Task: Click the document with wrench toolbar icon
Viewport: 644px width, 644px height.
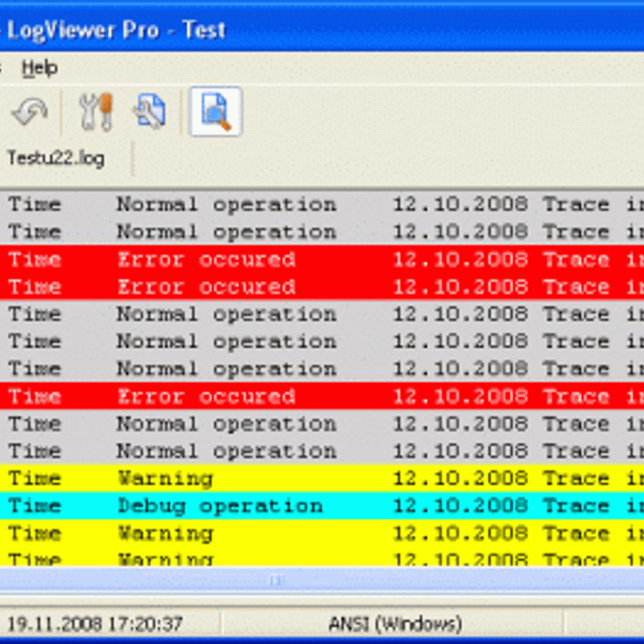Action: pos(149,112)
